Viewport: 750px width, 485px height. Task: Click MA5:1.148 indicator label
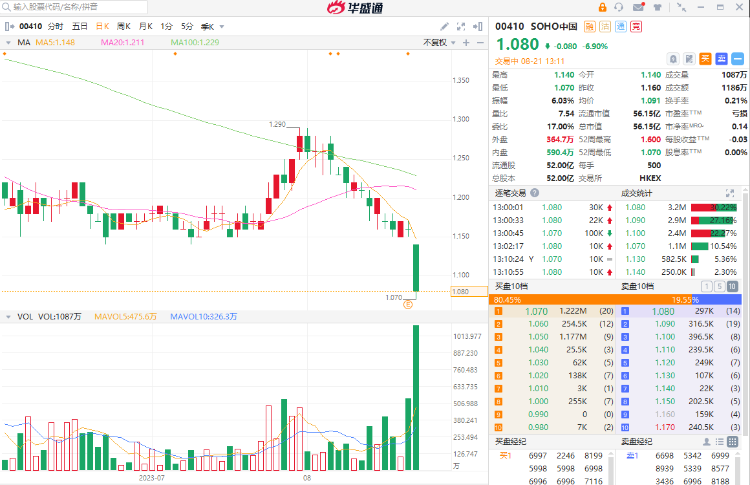click(55, 43)
